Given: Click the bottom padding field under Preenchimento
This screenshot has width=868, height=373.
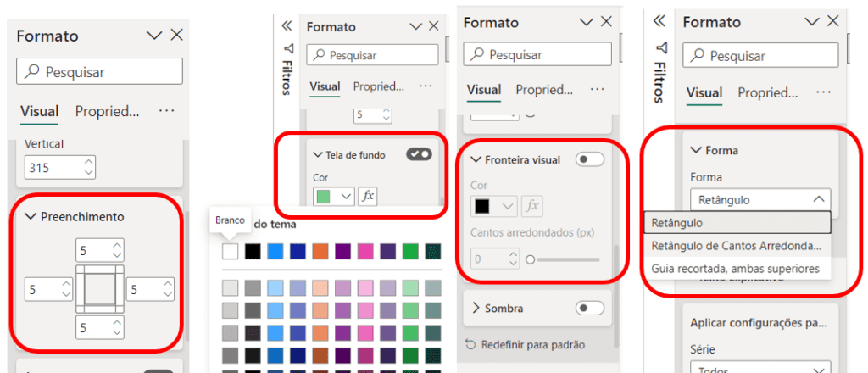Looking at the screenshot, I should point(100,328).
